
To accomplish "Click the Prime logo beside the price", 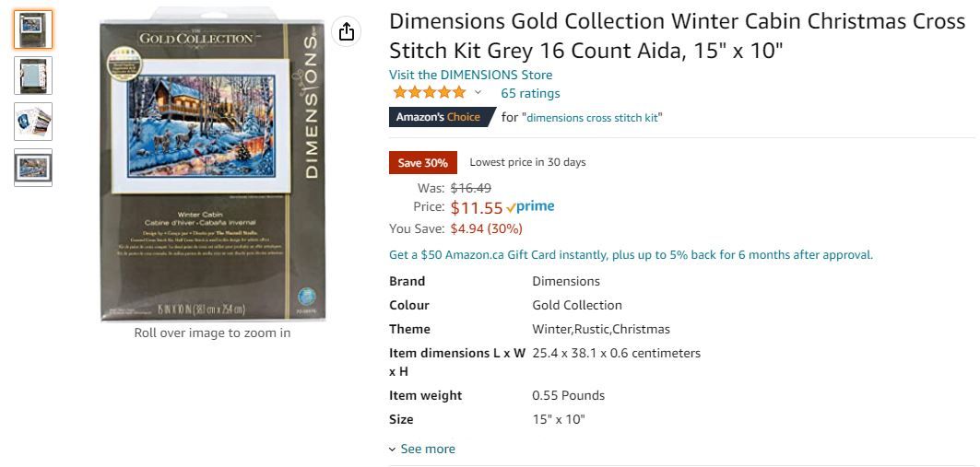I will point(530,207).
